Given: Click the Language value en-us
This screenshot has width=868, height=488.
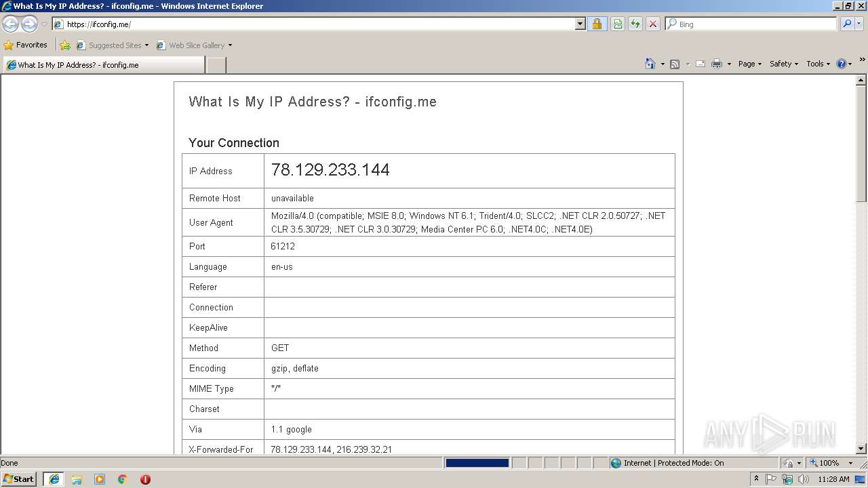Looking at the screenshot, I should point(282,266).
